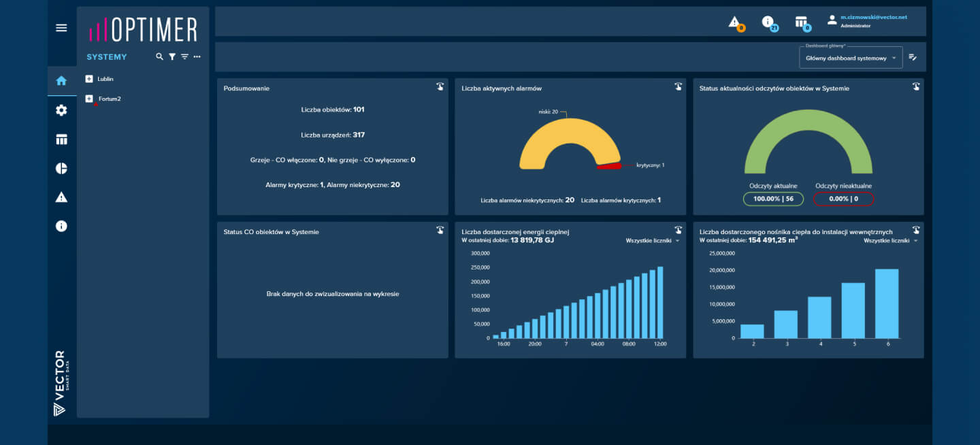
Task: Click the m.cizmowski@vector.net user link
Action: (x=874, y=17)
